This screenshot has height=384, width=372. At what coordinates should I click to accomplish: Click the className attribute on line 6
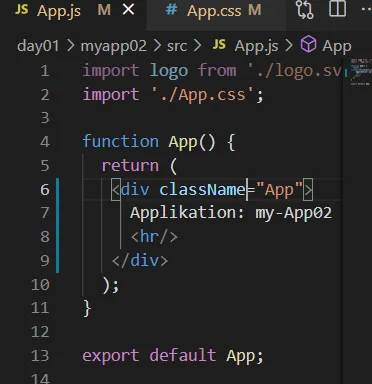(x=203, y=190)
